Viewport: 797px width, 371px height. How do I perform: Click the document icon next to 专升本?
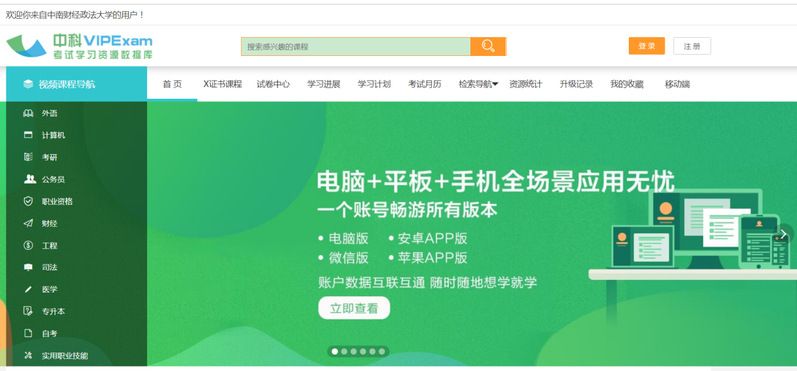(28, 312)
